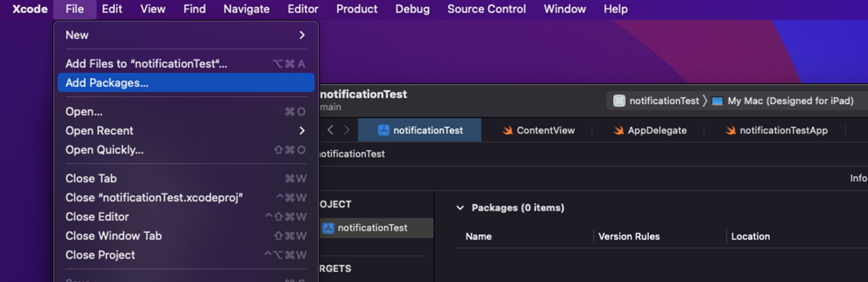Expand the Open Recent submenu

(302, 131)
